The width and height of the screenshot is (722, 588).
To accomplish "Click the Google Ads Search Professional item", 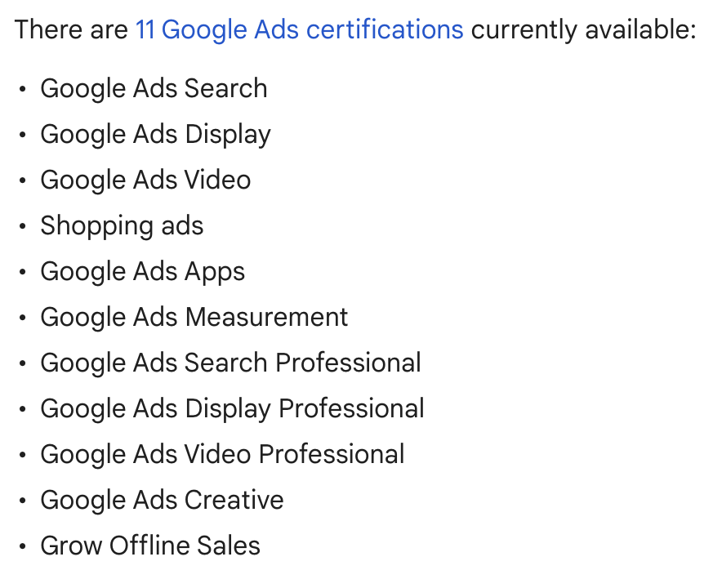I will (x=230, y=363).
